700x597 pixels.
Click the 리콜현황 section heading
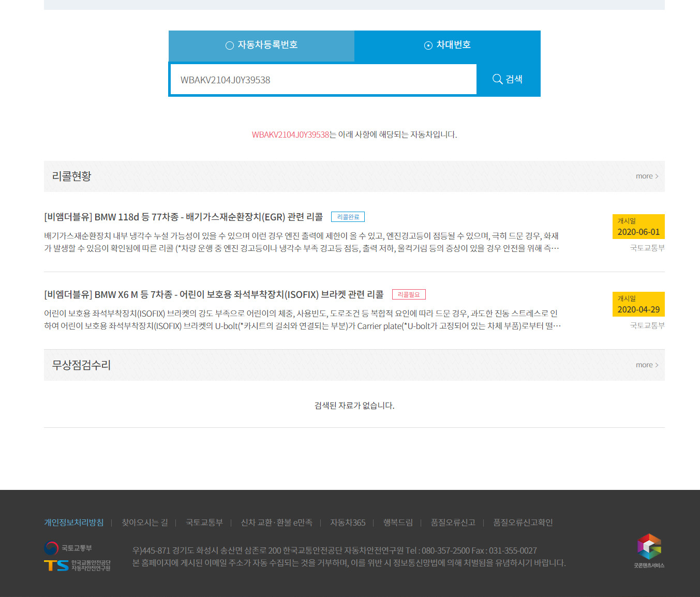pos(71,176)
